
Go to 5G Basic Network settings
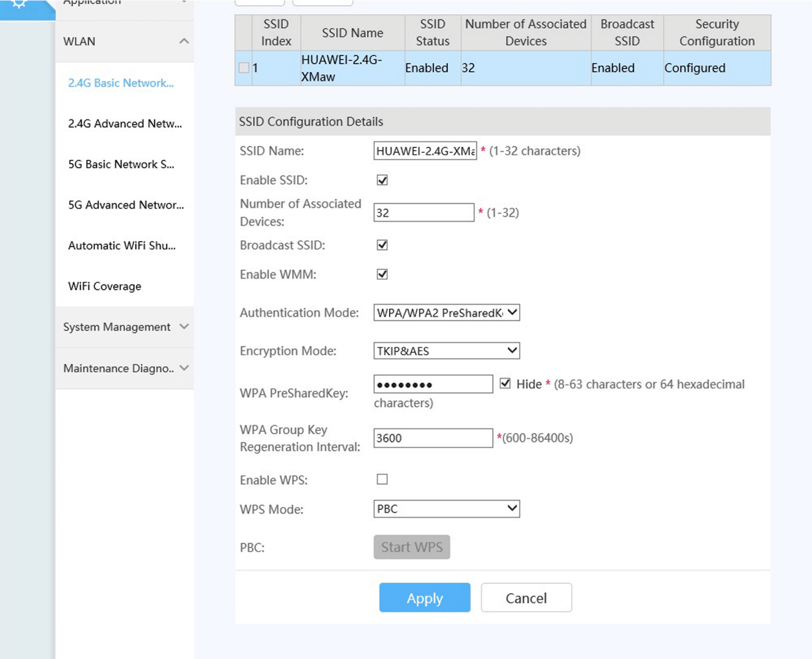(x=121, y=164)
